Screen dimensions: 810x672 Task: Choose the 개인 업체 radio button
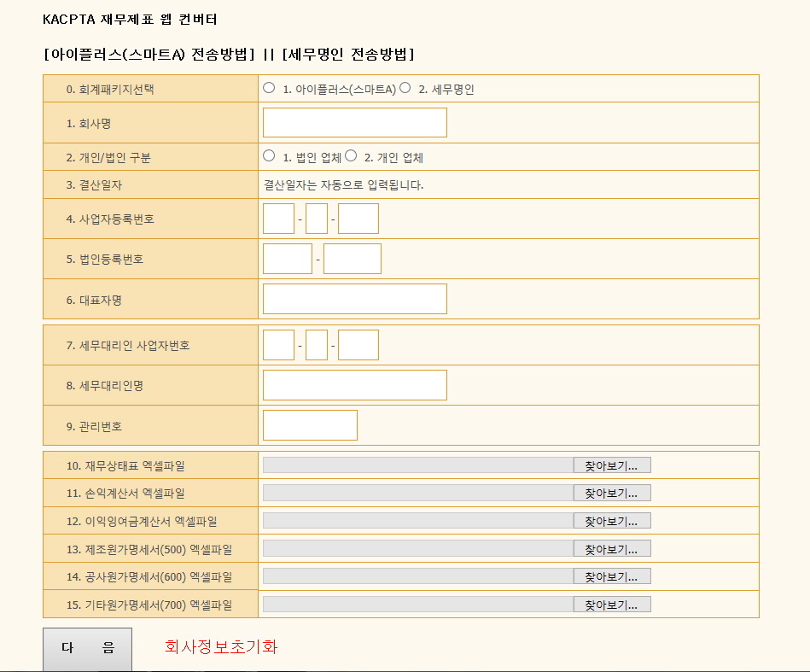[x=351, y=155]
